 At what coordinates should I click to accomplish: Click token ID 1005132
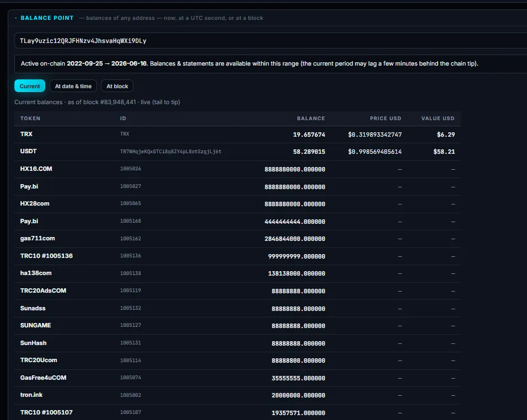click(x=131, y=308)
